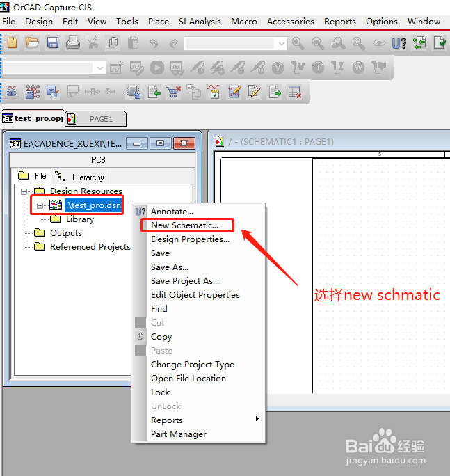Image resolution: width=450 pixels, height=476 pixels.
Task: Click the Save floppy disk icon
Action: pos(52,43)
